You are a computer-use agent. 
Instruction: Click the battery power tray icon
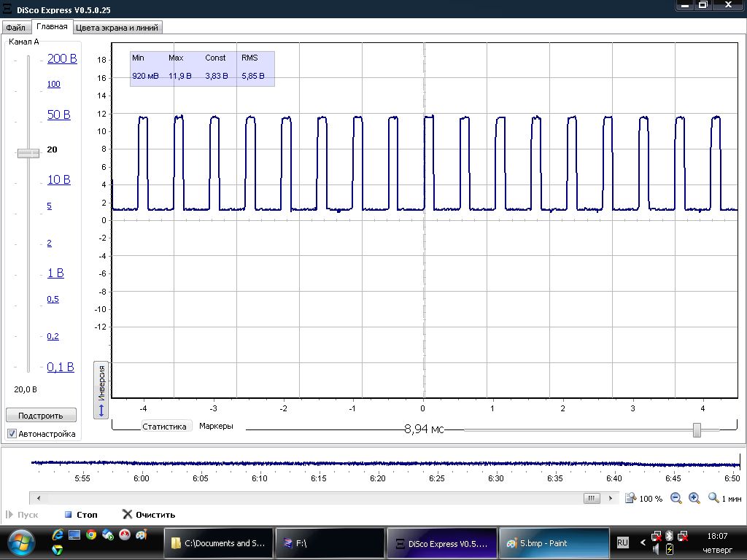(670, 550)
